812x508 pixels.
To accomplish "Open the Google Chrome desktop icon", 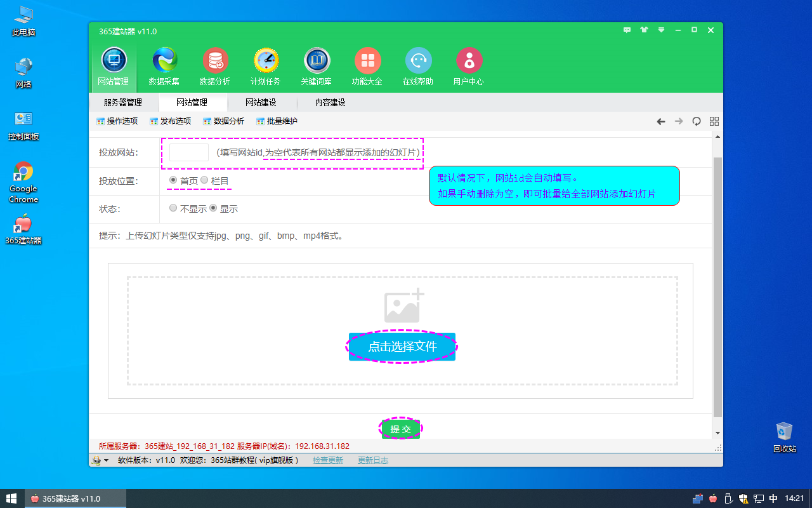I will coord(23,182).
